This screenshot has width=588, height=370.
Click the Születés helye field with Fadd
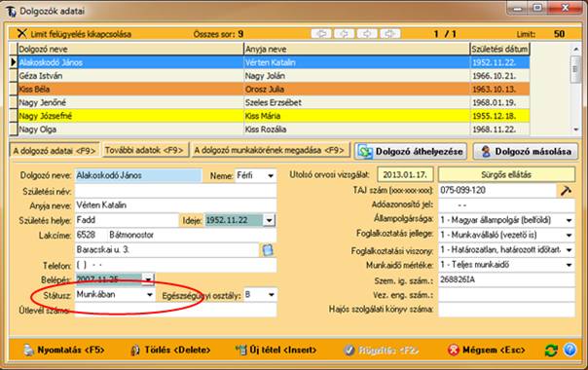pos(128,220)
